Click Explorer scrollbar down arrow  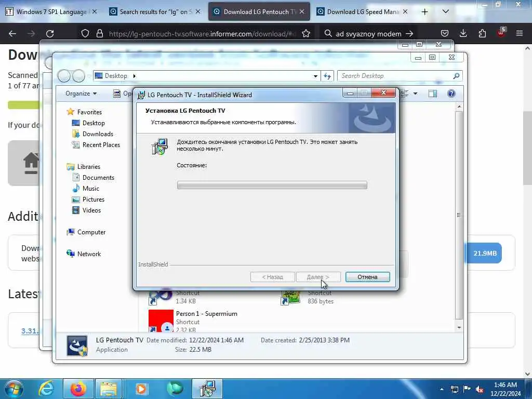coord(459,327)
